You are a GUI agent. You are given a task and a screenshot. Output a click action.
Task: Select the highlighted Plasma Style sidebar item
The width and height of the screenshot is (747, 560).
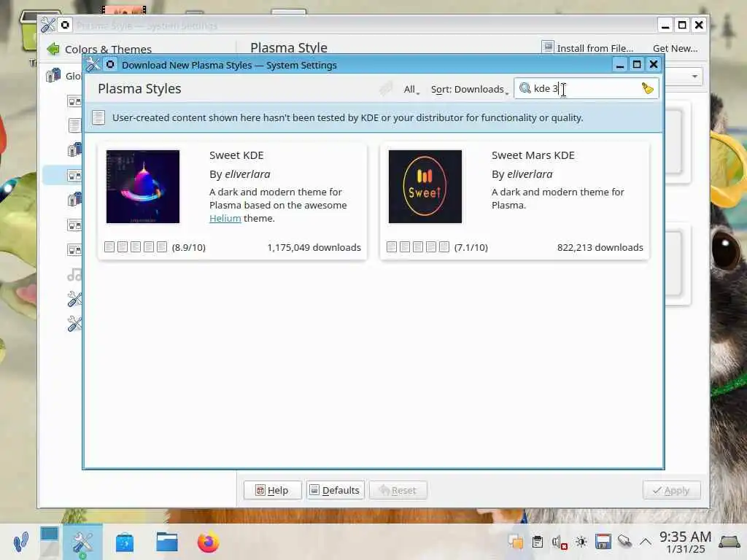63,175
